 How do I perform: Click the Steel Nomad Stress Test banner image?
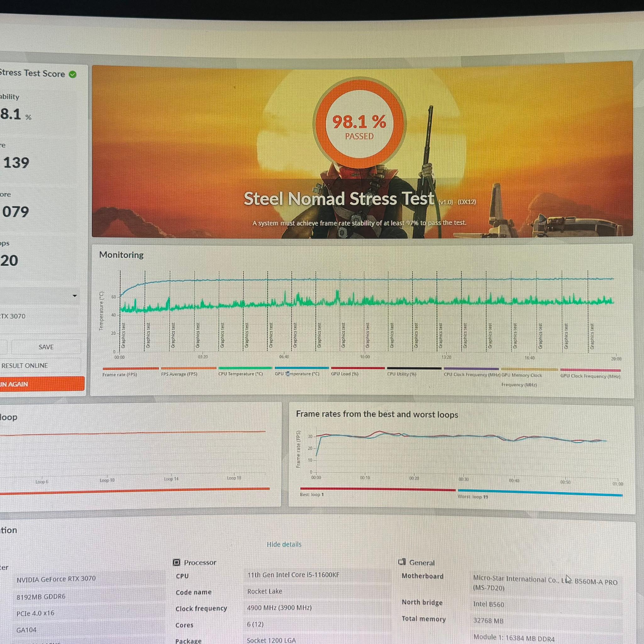(x=362, y=150)
